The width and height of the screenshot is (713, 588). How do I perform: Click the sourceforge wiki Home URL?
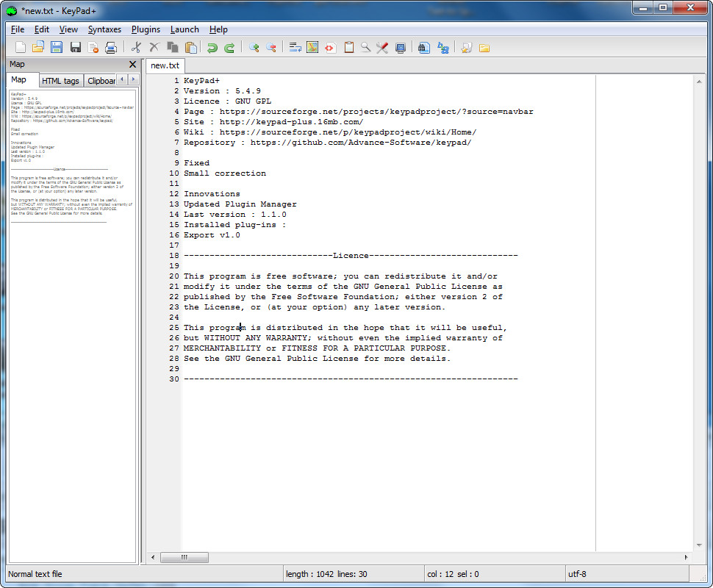348,132
